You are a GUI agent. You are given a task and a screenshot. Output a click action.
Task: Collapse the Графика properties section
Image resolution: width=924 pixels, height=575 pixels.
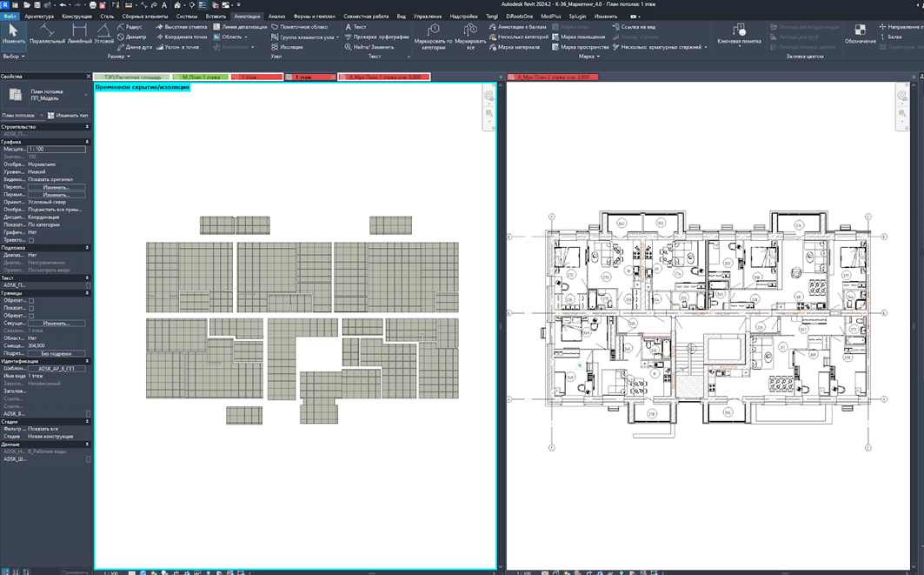point(87,142)
